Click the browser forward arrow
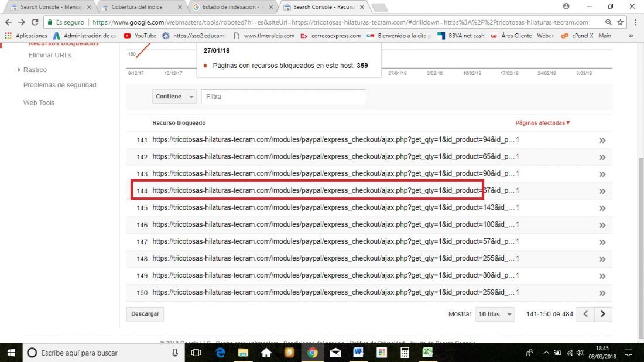This screenshot has width=644, height=362. (22, 22)
